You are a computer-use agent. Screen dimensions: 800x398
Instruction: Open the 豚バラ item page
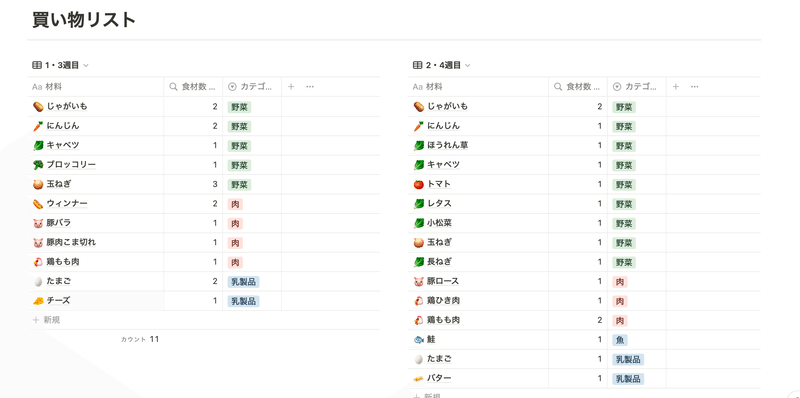pyautogui.click(x=59, y=223)
